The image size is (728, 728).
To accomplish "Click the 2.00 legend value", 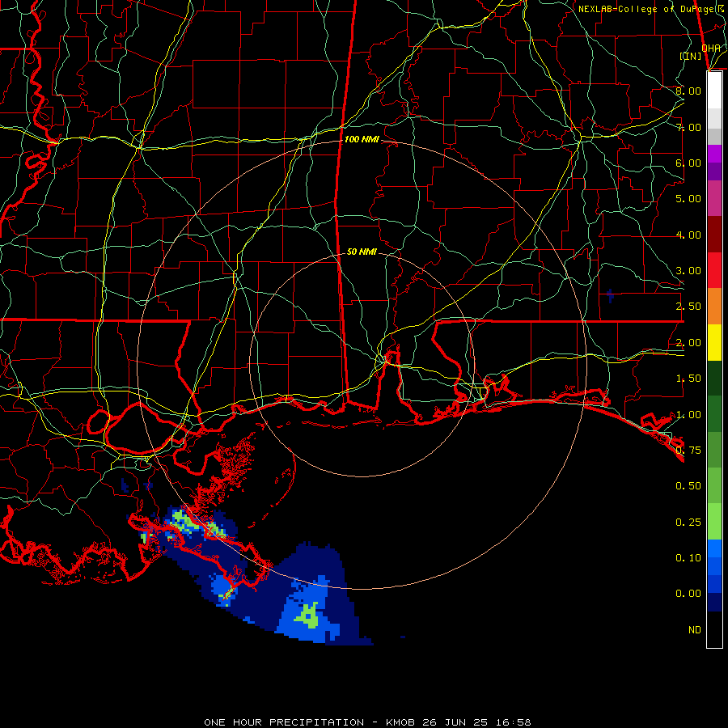I will pos(688,343).
